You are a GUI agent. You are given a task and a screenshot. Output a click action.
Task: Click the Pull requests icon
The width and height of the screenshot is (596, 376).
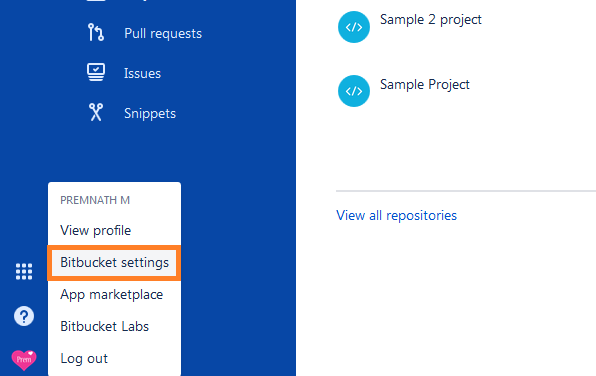pyautogui.click(x=96, y=32)
